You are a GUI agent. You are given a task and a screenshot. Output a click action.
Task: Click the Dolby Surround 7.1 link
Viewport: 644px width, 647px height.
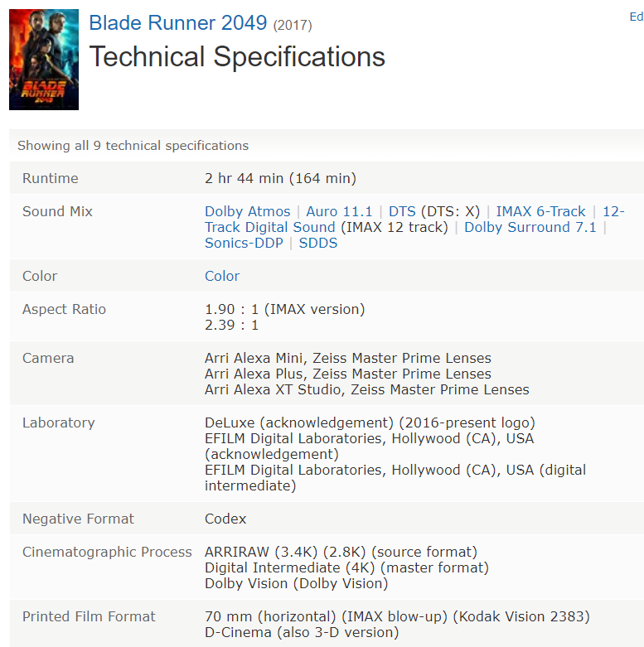tap(530, 227)
